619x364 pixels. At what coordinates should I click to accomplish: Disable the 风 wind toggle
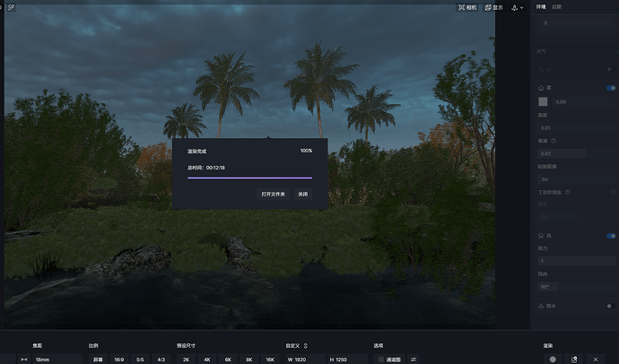(609, 236)
